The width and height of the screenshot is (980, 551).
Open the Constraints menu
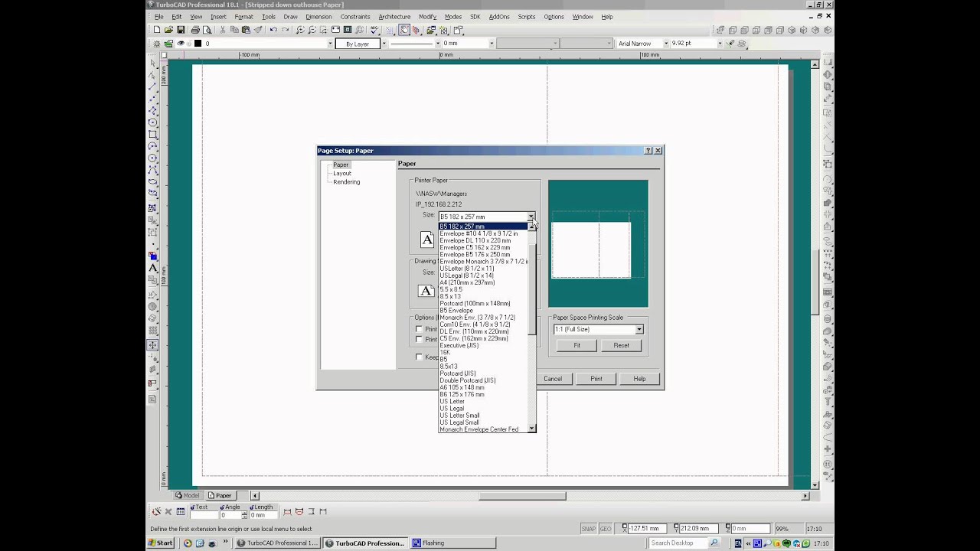pyautogui.click(x=355, y=16)
